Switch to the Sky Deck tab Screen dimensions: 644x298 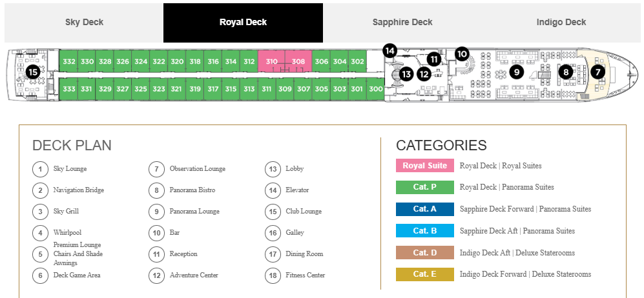84,23
